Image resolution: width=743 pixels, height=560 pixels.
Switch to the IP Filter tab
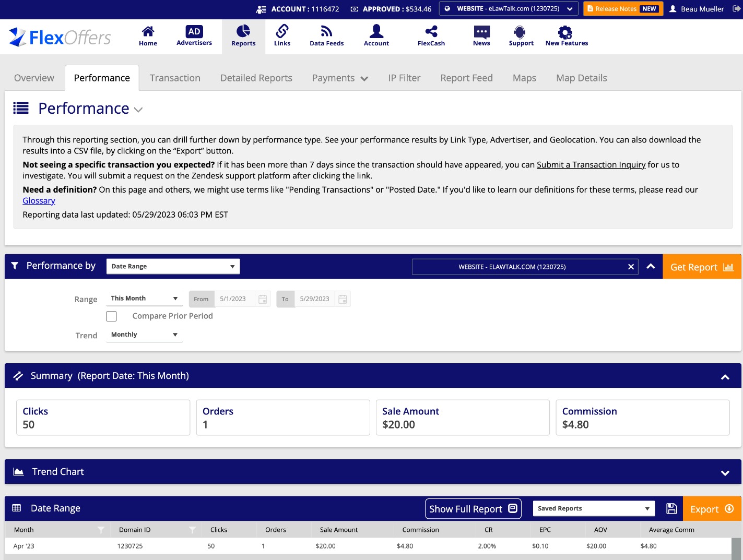pyautogui.click(x=404, y=78)
